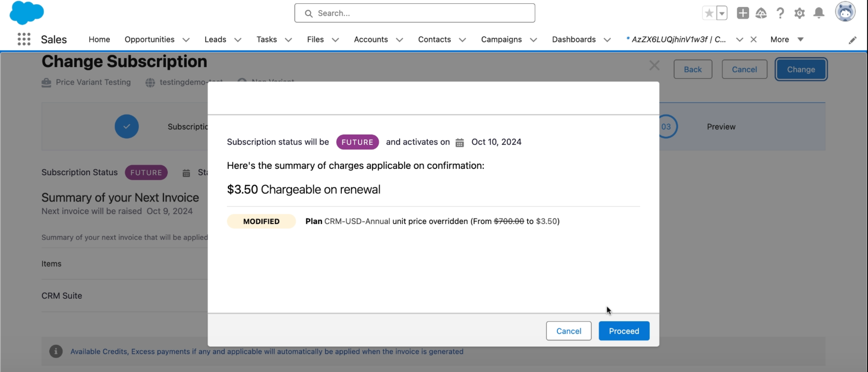
Task: Switch to the Dashboards tab
Action: [x=573, y=39]
